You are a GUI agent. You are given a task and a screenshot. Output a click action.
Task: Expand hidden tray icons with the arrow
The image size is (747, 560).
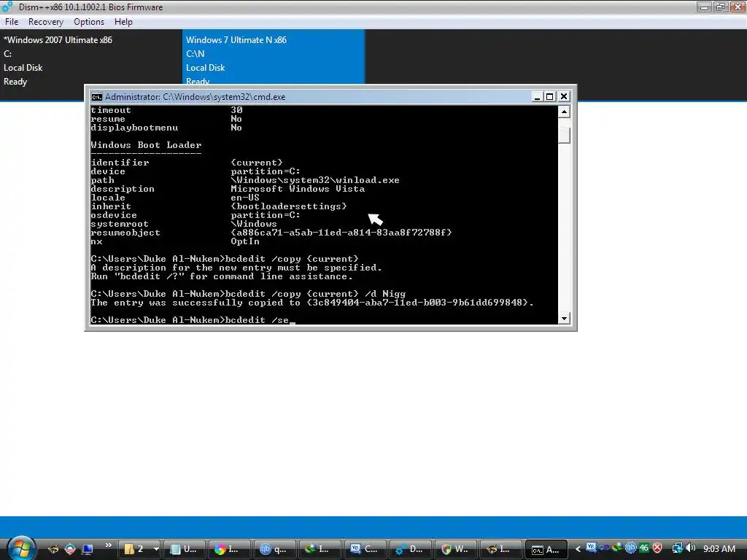point(578,549)
